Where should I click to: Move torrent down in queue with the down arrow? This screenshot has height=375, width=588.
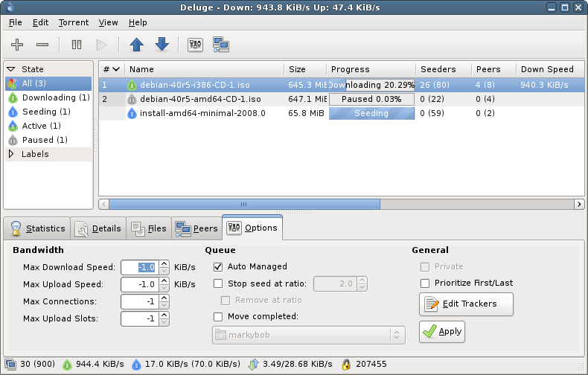point(162,45)
